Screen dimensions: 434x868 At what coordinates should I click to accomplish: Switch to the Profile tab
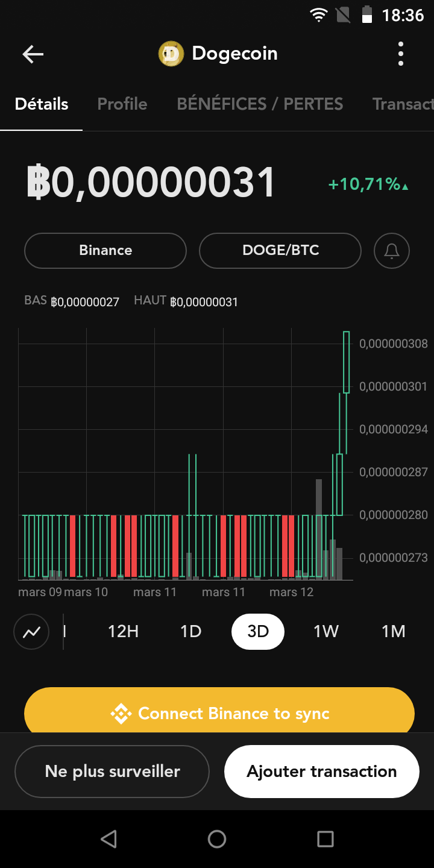tap(122, 104)
